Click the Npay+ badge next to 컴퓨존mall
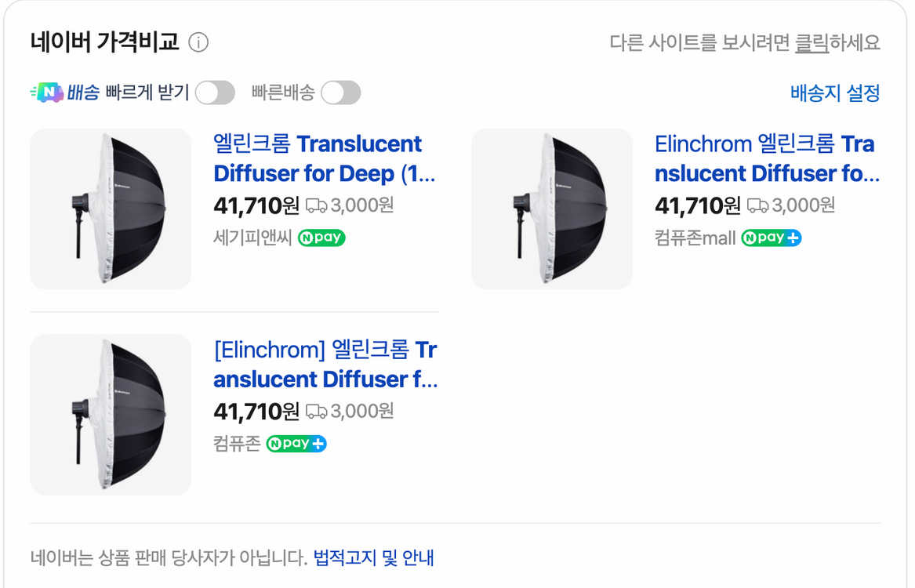The width and height of the screenshot is (915, 588). click(x=771, y=238)
